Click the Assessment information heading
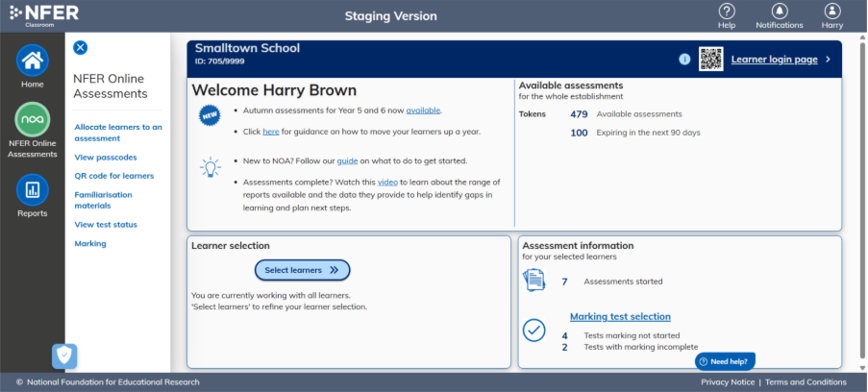 click(578, 245)
